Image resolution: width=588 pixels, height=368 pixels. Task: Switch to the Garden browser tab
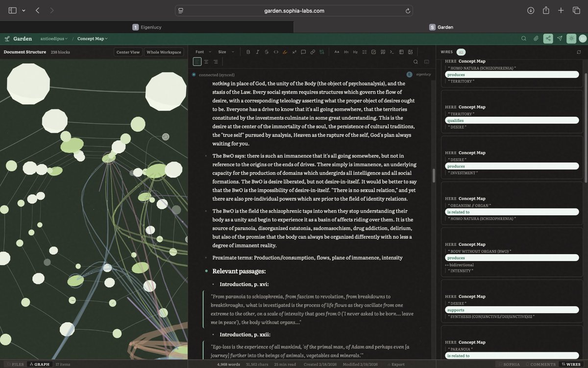click(x=441, y=27)
